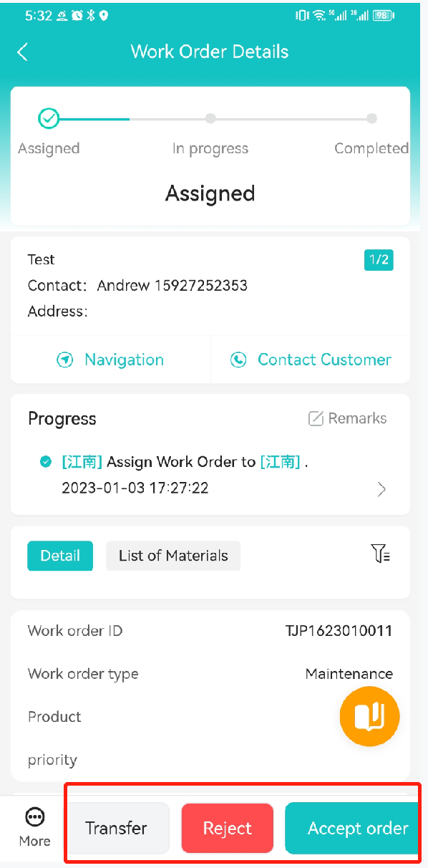
Task: Open the filter icon beside List of Materials
Action: tap(381, 553)
